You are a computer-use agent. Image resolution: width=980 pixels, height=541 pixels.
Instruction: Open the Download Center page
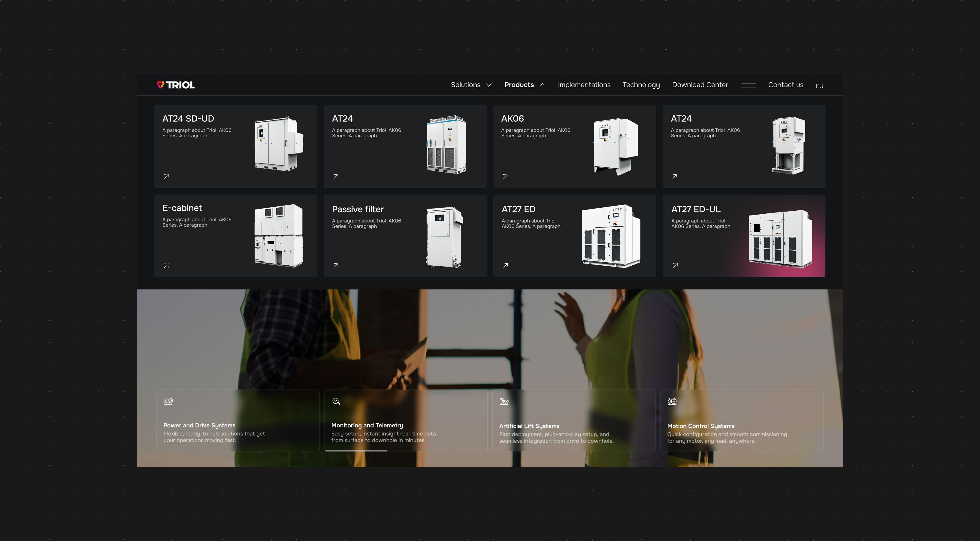(700, 85)
